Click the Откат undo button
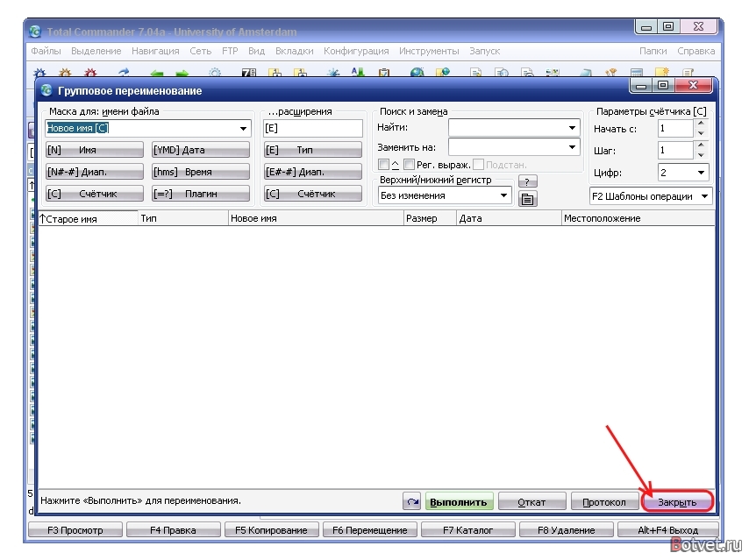The image size is (749, 560). click(x=531, y=502)
